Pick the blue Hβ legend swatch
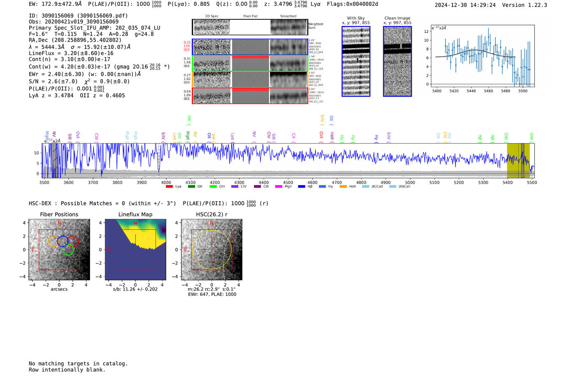576x392 pixels. click(x=302, y=186)
